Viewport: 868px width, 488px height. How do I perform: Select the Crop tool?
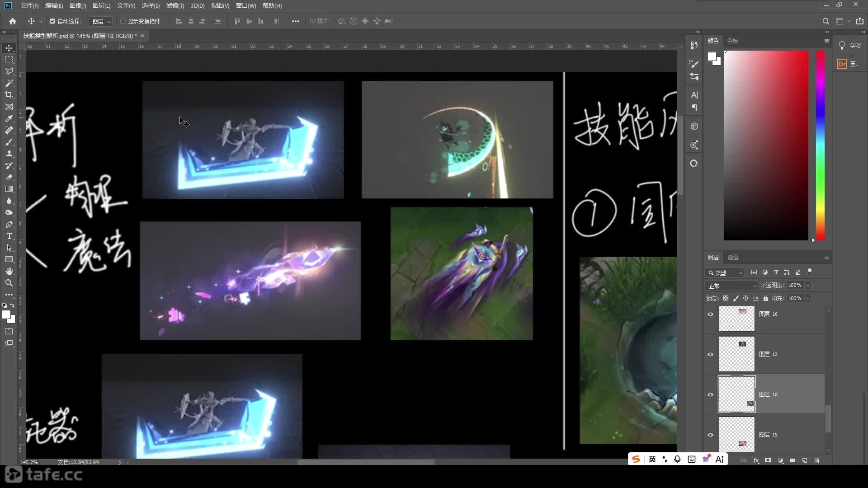9,95
